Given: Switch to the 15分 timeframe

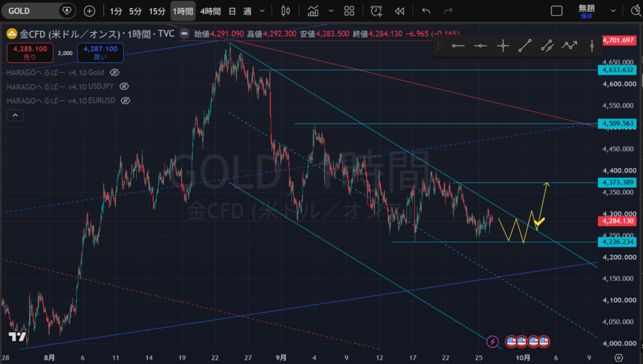Looking at the screenshot, I should pyautogui.click(x=157, y=11).
